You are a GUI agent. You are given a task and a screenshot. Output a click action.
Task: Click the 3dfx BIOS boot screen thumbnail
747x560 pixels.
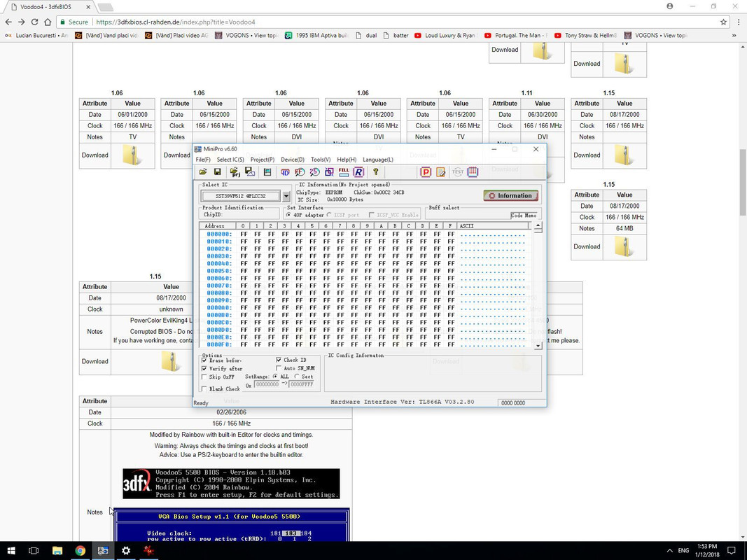pyautogui.click(x=231, y=484)
